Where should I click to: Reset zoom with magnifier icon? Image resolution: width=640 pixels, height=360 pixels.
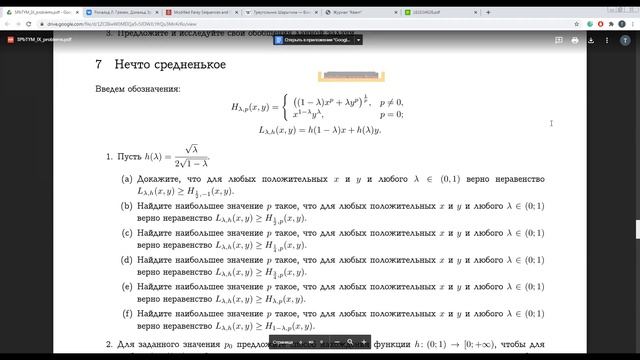pyautogui.click(x=350, y=342)
